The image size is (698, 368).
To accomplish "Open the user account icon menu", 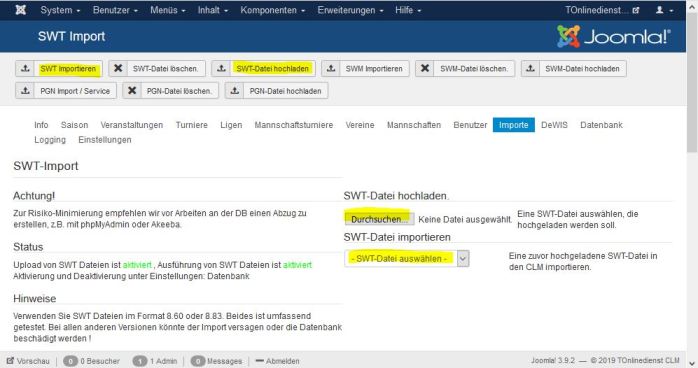I will 664,10.
